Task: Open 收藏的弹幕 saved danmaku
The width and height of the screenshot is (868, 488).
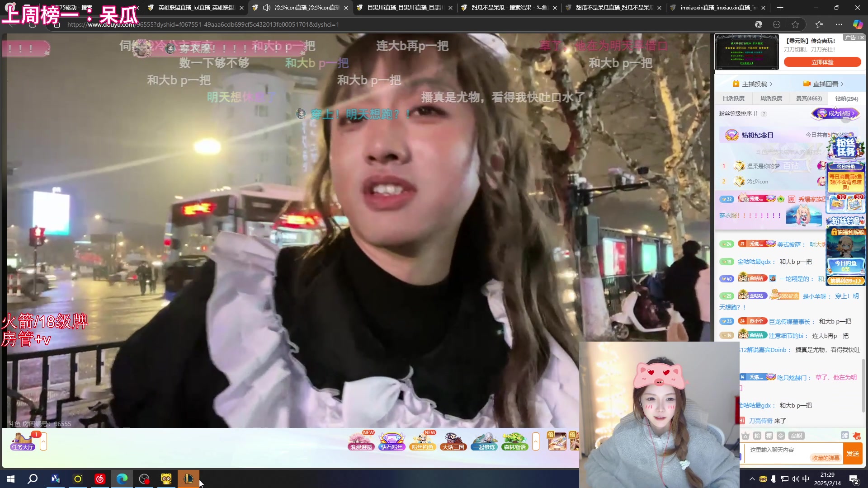Action: click(826, 458)
